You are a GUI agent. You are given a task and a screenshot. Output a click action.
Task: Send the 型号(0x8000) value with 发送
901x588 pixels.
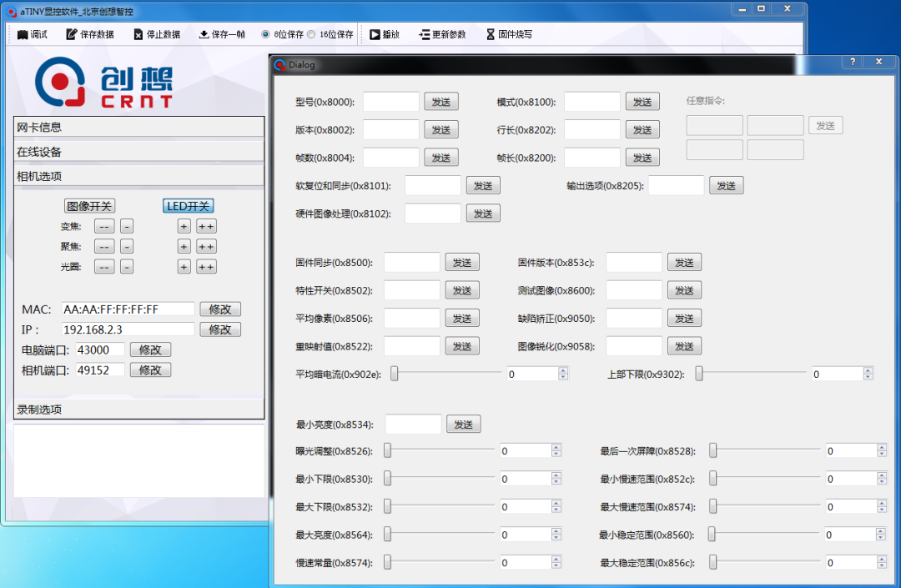point(440,101)
